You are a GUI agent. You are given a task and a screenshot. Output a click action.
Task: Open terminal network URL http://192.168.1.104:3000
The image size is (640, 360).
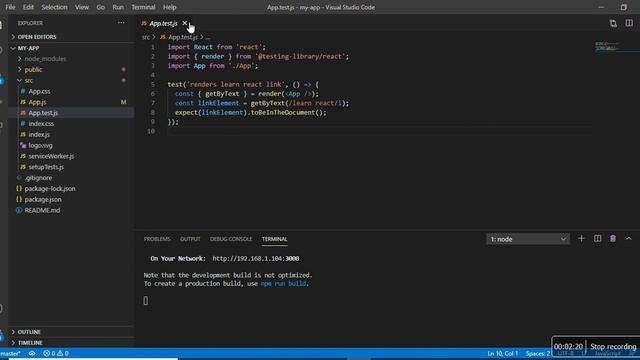[x=256, y=258]
